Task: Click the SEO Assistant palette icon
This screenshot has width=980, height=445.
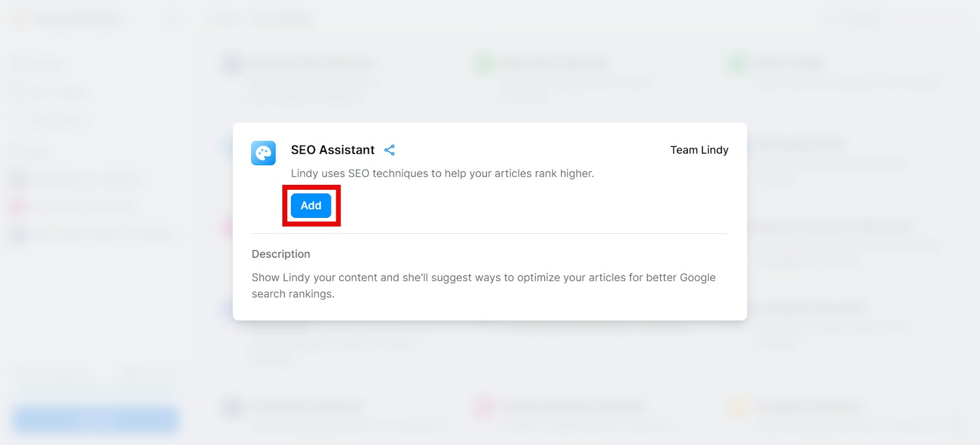Action: 263,153
